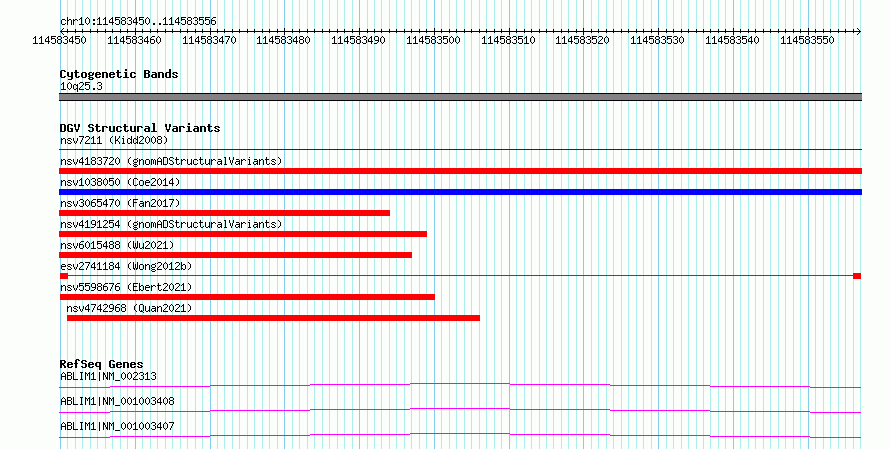Open gene ABLIM1|NM_002313 label

(108, 376)
